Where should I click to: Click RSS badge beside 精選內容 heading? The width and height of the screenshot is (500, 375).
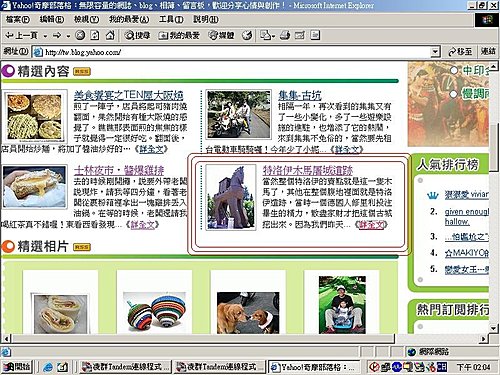coord(82,71)
